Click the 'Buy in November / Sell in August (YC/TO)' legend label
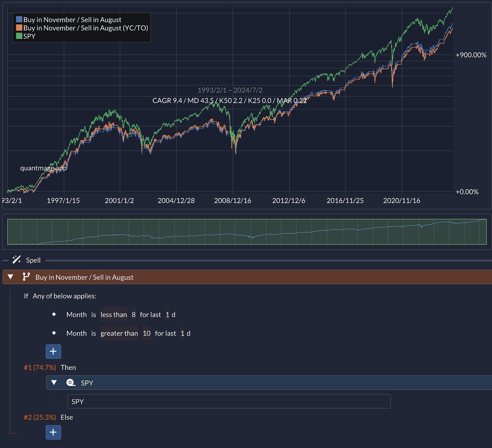 pos(86,28)
